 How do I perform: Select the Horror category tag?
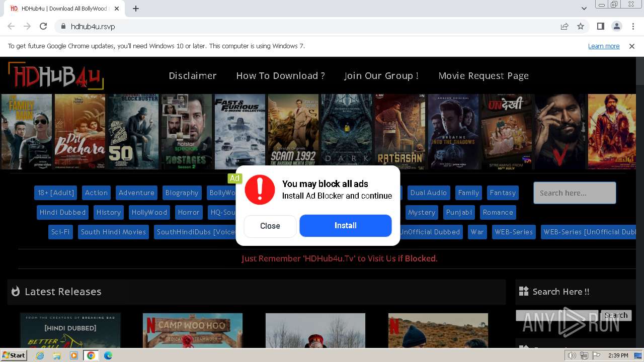coord(189,212)
